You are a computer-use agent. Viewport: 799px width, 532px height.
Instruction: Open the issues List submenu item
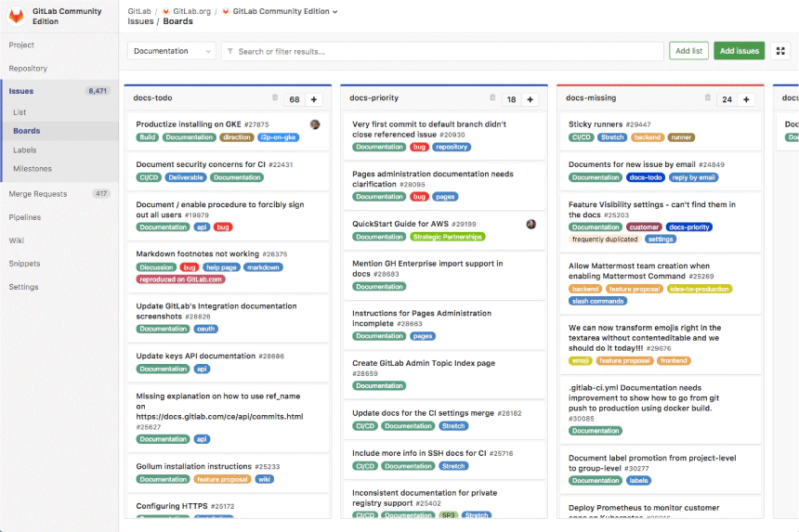[x=20, y=112]
